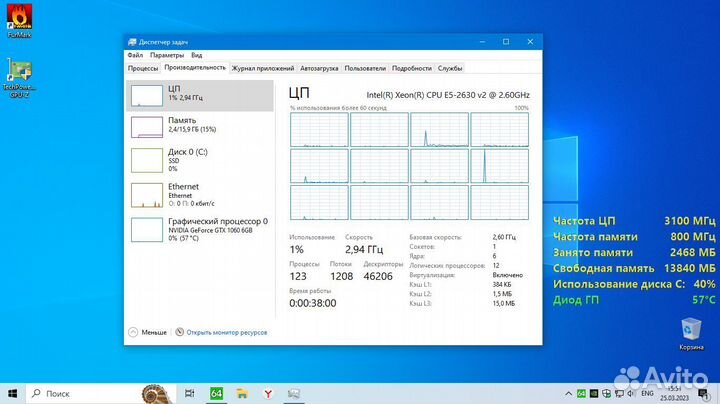720x404 pixels.
Task: Click the CPU name Intel(R) Xeon(R) text
Action: (x=448, y=95)
